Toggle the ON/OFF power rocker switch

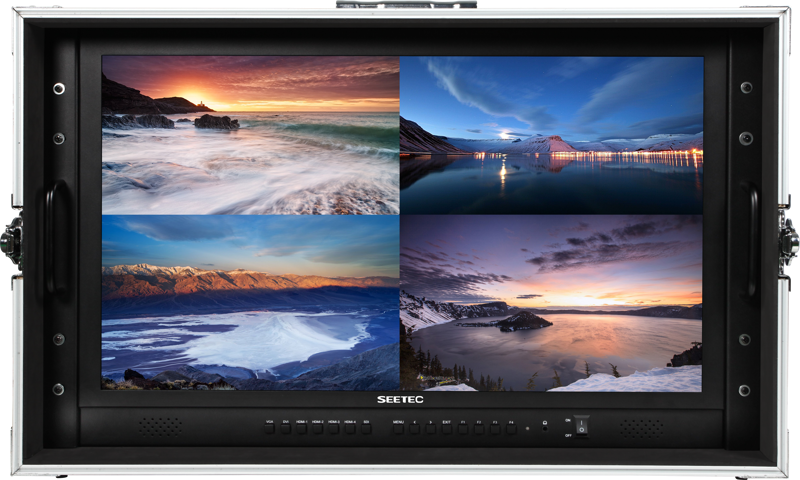pos(581,428)
